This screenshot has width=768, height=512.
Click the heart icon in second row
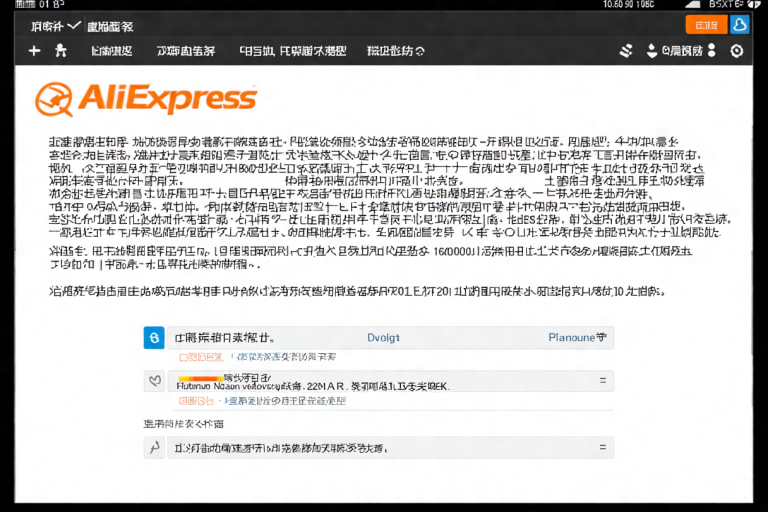(154, 380)
